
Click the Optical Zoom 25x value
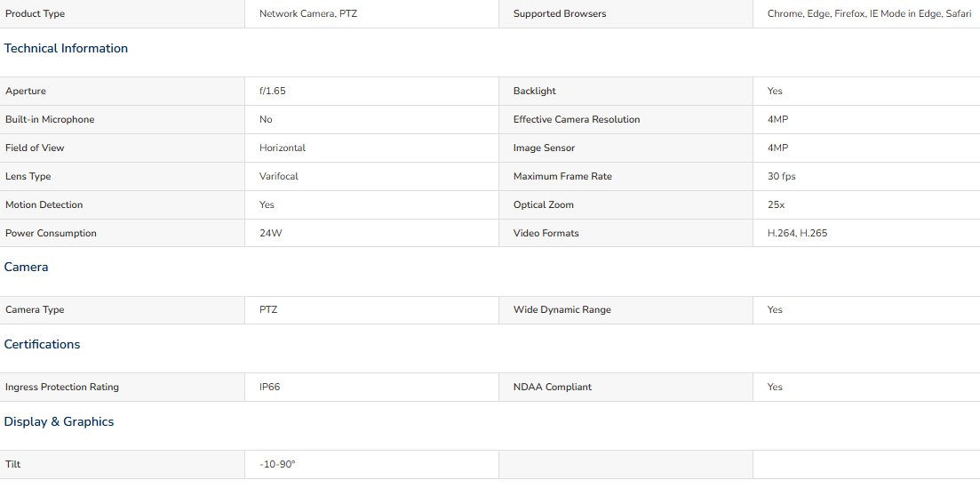[x=777, y=204]
